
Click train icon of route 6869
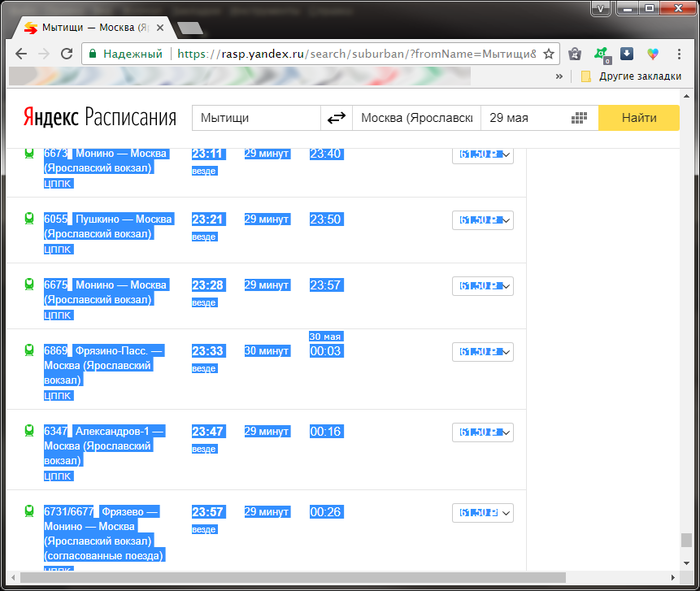click(x=29, y=350)
